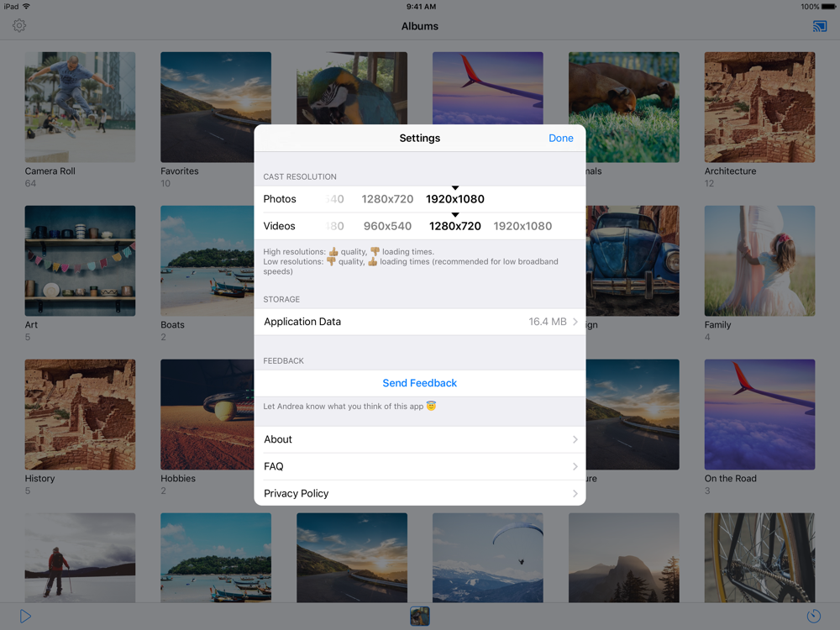Tap Send Feedback link
Image resolution: width=840 pixels, height=630 pixels.
pyautogui.click(x=419, y=383)
